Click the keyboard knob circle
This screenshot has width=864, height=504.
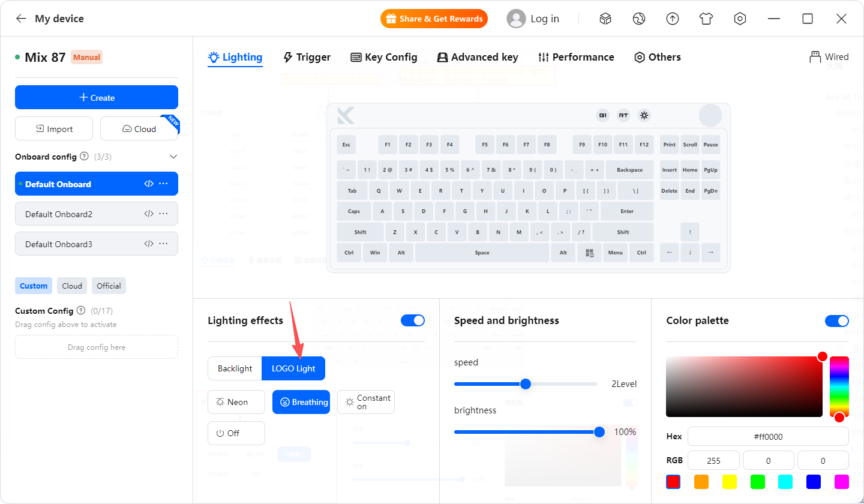pos(710,115)
